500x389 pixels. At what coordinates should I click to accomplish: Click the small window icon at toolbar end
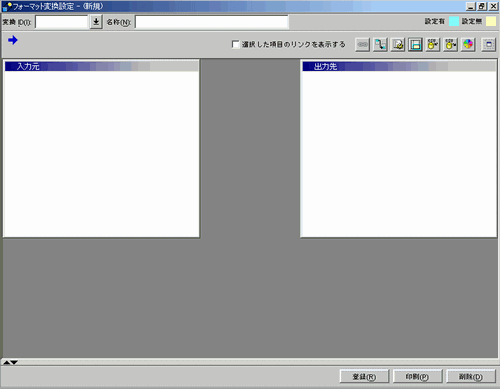pyautogui.click(x=489, y=44)
